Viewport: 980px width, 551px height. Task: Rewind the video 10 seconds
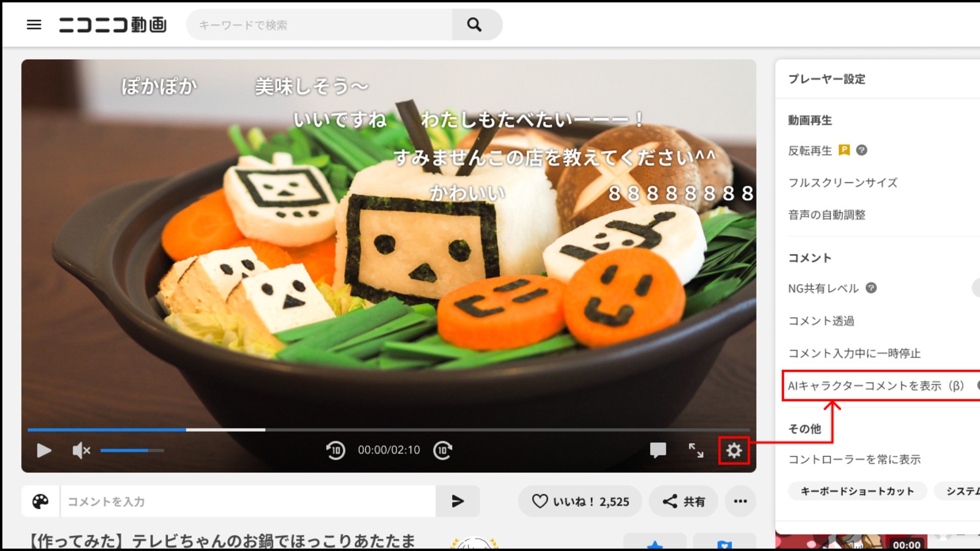(x=335, y=451)
